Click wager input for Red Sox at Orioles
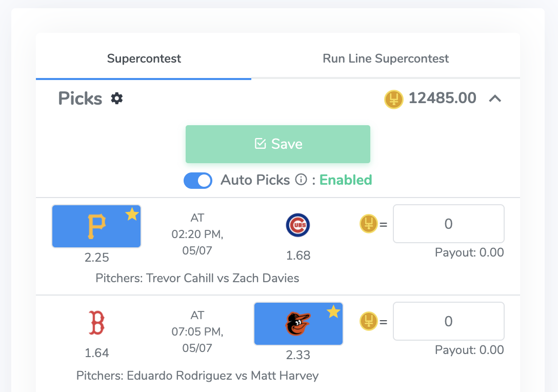Image resolution: width=558 pixels, height=392 pixels. point(448,321)
